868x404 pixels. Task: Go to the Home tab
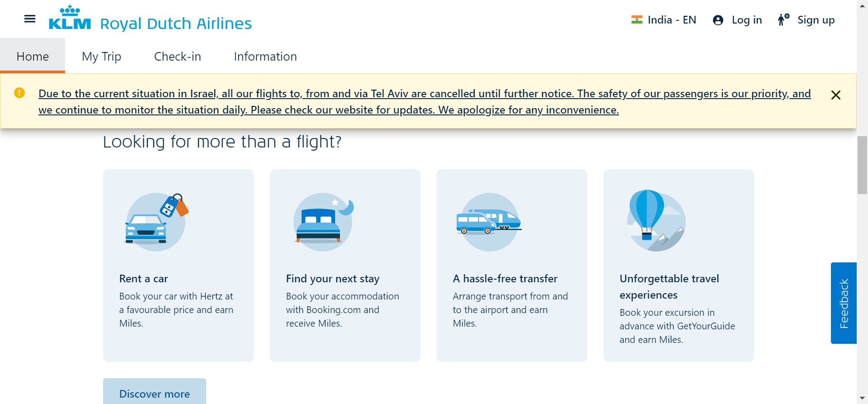click(x=33, y=57)
